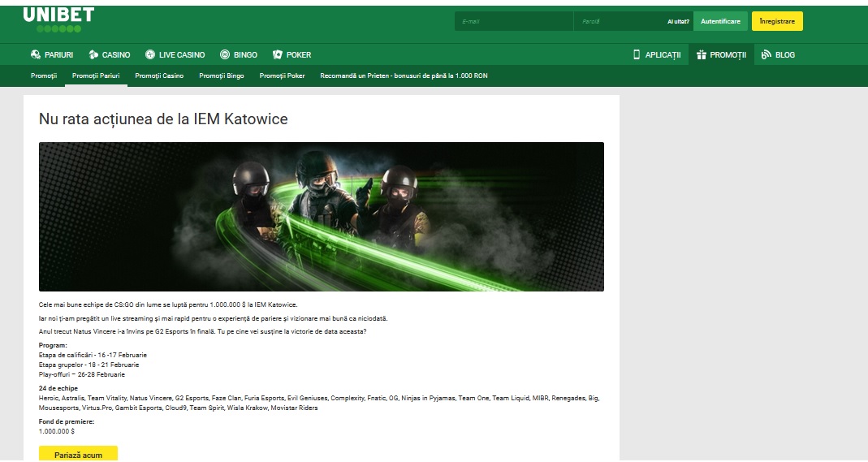Click the Aplicații phone icon

(637, 54)
